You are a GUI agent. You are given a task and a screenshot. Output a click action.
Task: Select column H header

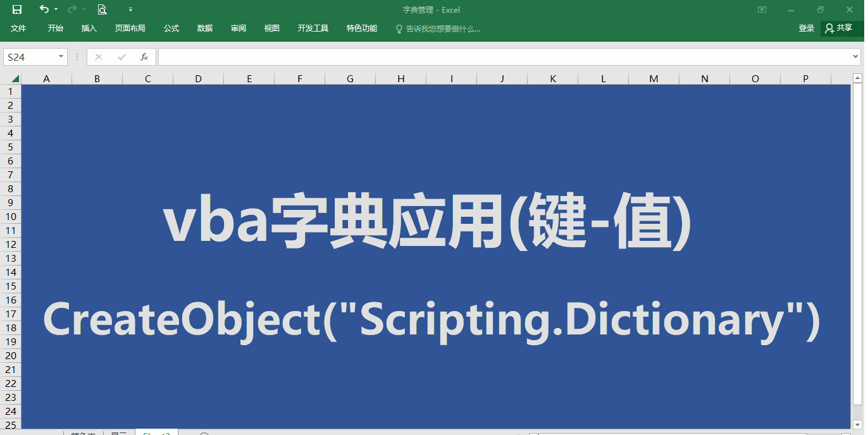401,79
